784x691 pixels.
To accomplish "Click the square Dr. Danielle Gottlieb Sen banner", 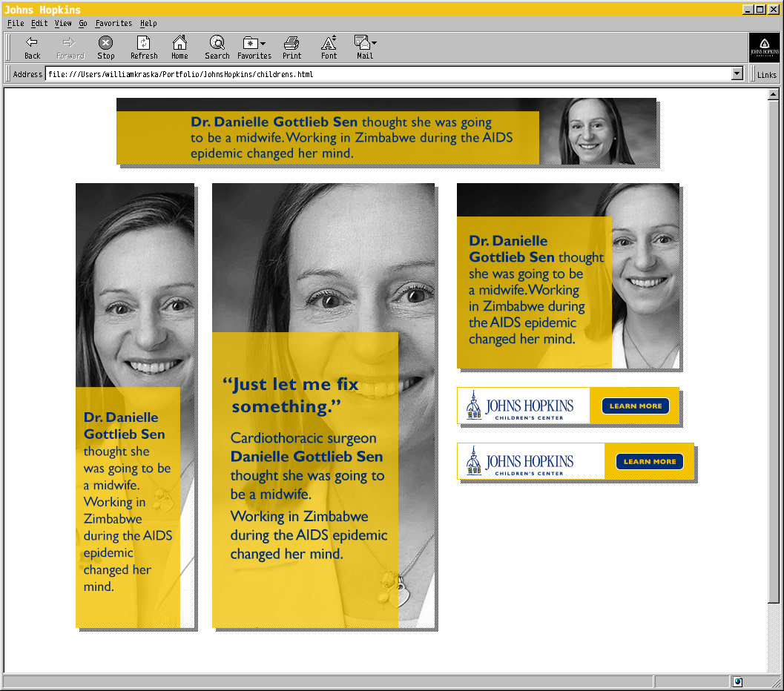I will 568,276.
